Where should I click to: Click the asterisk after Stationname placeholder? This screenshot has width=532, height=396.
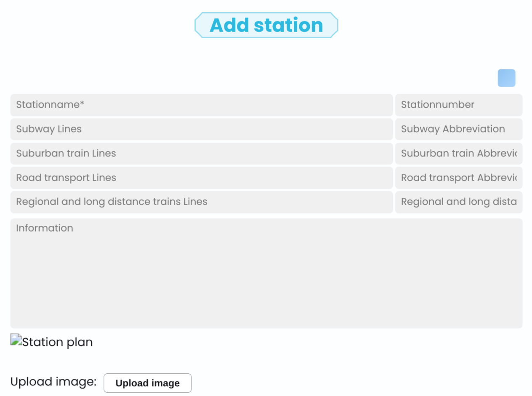click(82, 103)
